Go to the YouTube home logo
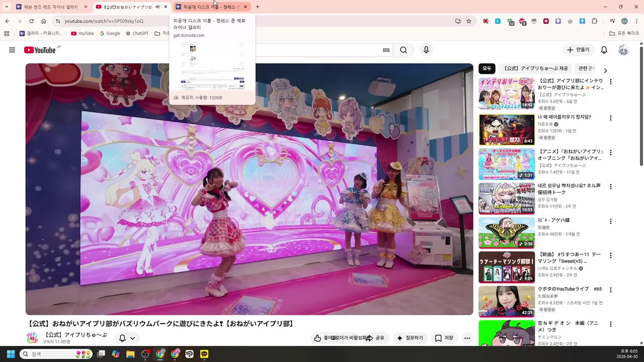The image size is (644, 362). [40, 50]
